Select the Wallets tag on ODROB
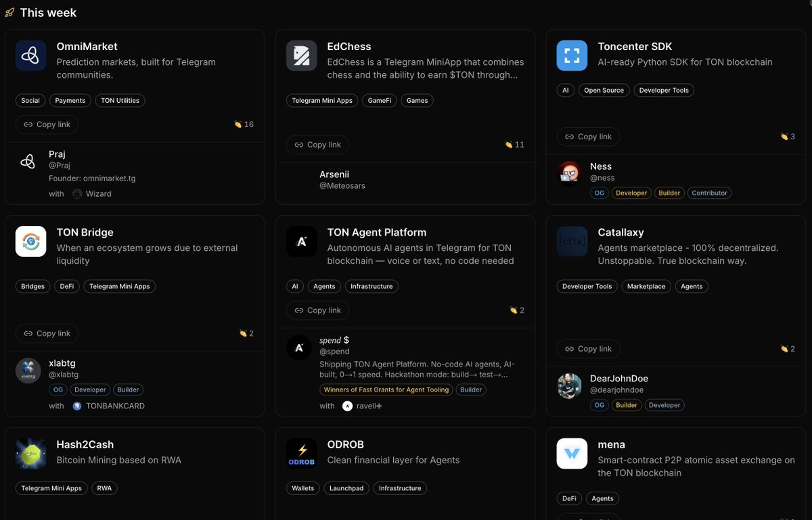This screenshot has height=520, width=812. tap(303, 488)
